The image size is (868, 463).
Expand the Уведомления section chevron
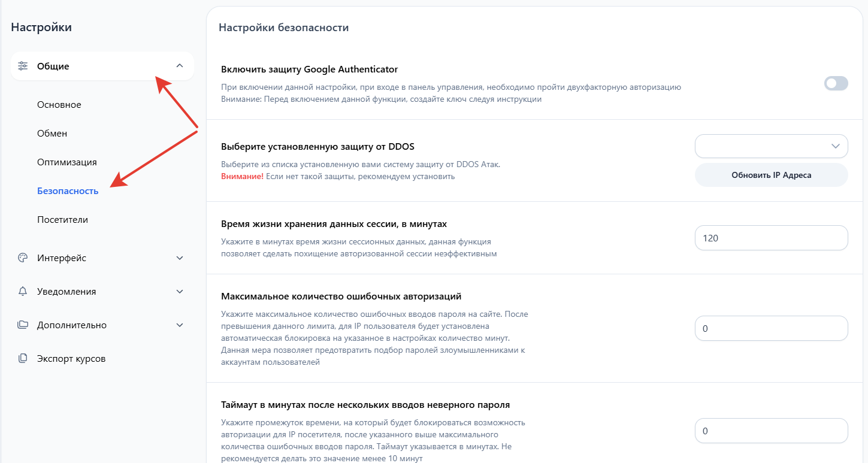[180, 292]
